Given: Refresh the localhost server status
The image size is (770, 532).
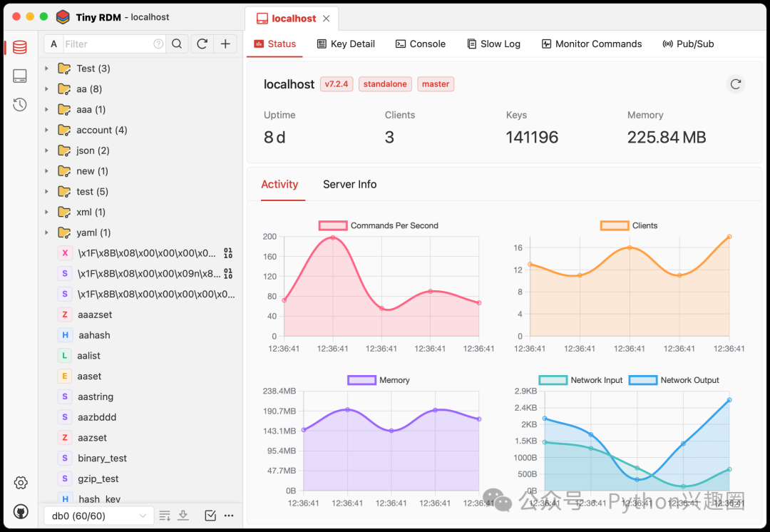Looking at the screenshot, I should [x=736, y=84].
